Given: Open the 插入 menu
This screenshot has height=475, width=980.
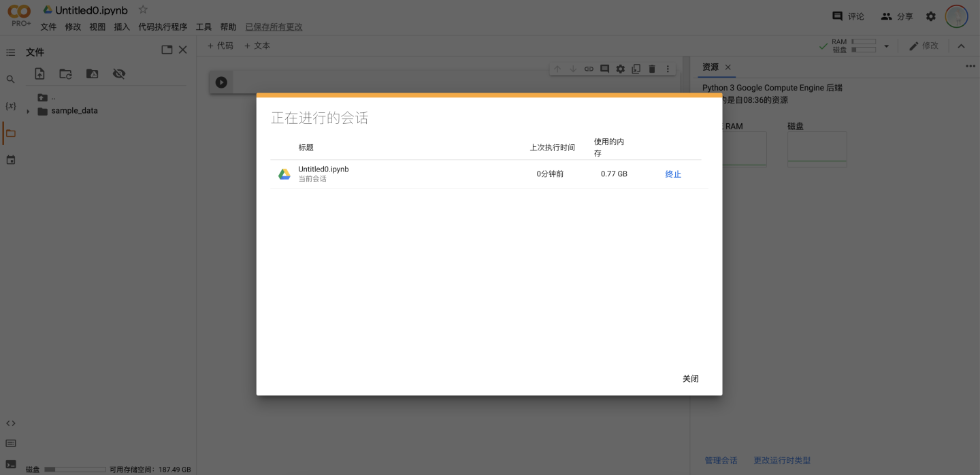Looking at the screenshot, I should (x=122, y=27).
